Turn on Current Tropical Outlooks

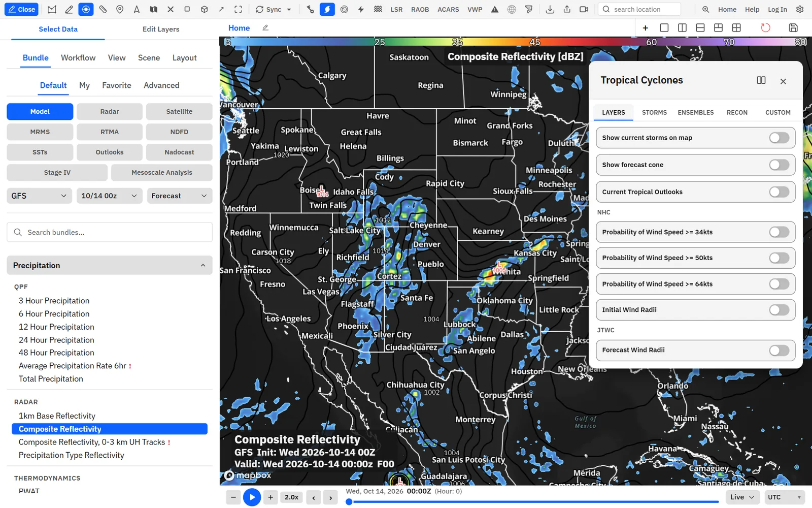779,192
